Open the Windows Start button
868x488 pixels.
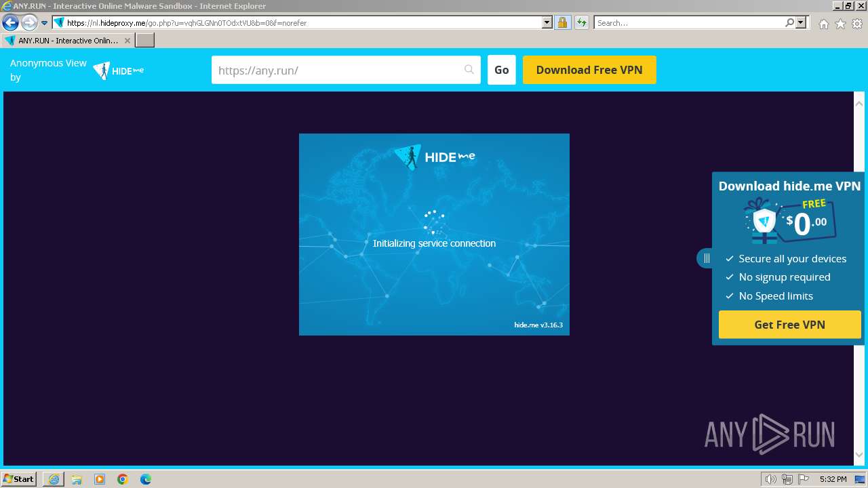[x=18, y=479]
